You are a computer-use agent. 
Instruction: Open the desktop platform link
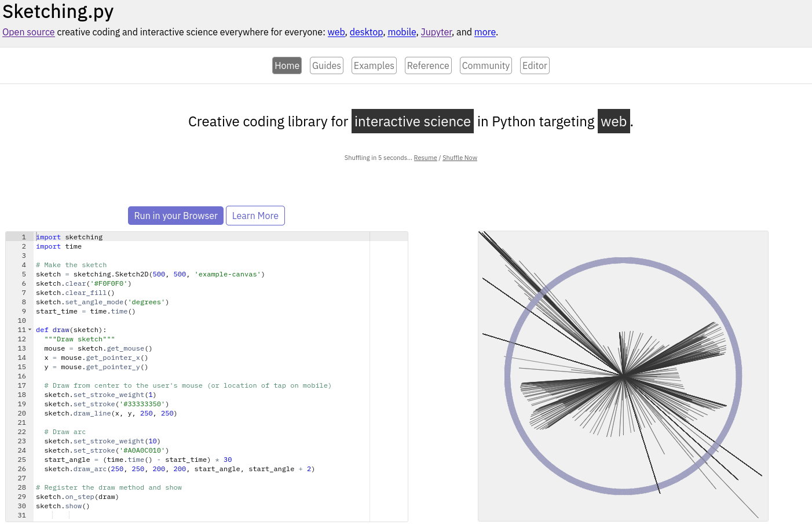pyautogui.click(x=366, y=32)
